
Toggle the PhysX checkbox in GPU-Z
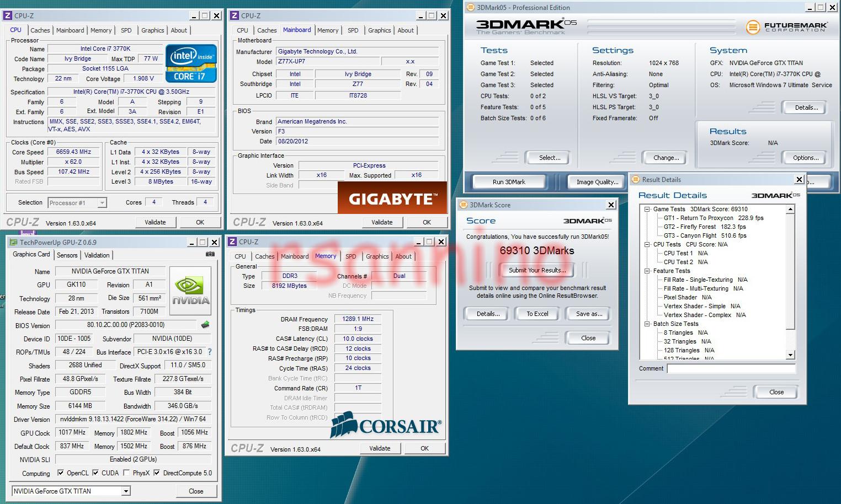click(x=127, y=473)
